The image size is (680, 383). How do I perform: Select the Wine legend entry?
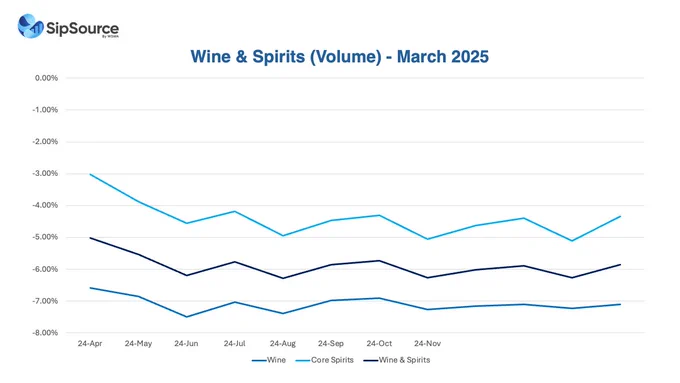click(x=268, y=360)
